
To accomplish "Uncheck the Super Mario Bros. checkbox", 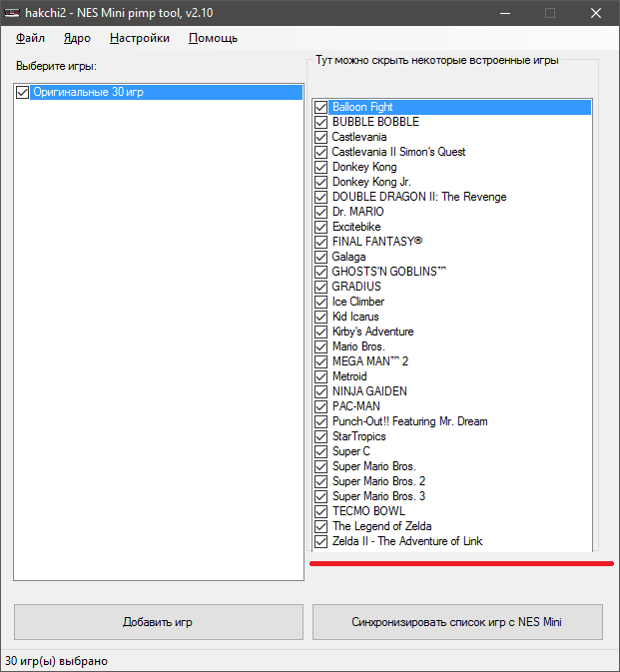I will point(320,466).
